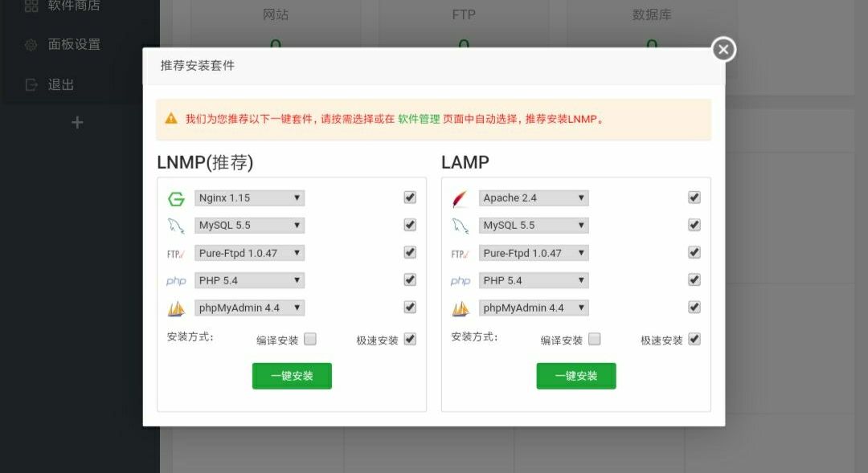Screen dimensions: 868x473
Task: Open LAMP PHP 5.4 version dropdown
Action: tap(534, 280)
